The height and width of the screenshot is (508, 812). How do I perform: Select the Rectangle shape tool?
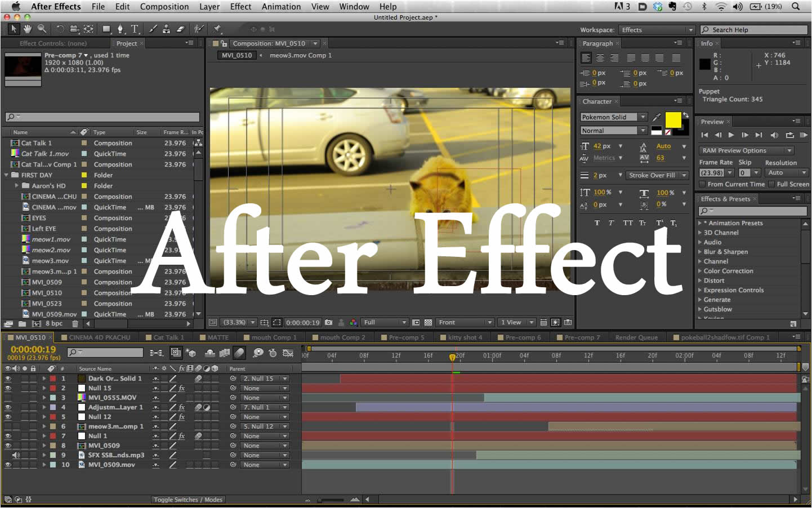coord(106,29)
